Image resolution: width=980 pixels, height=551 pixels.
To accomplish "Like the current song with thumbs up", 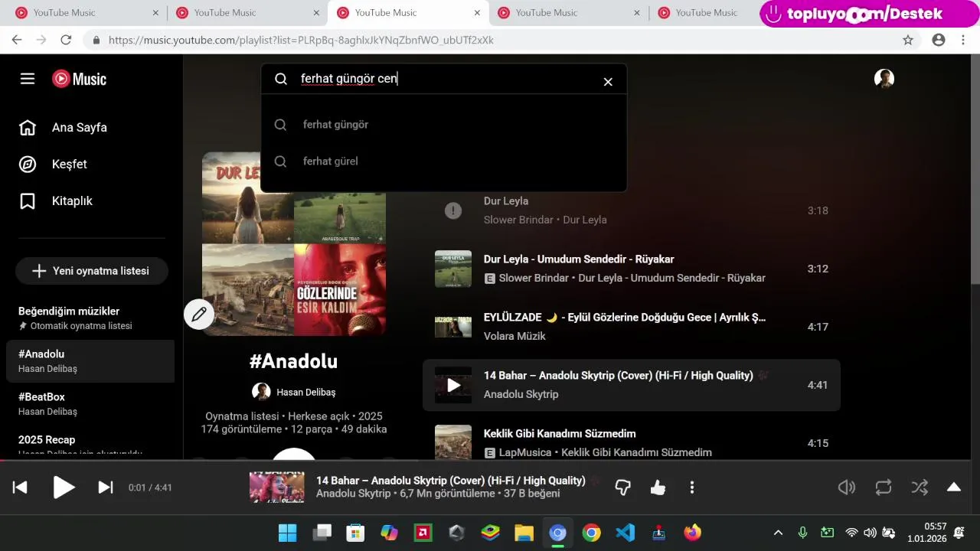I will coord(658,487).
